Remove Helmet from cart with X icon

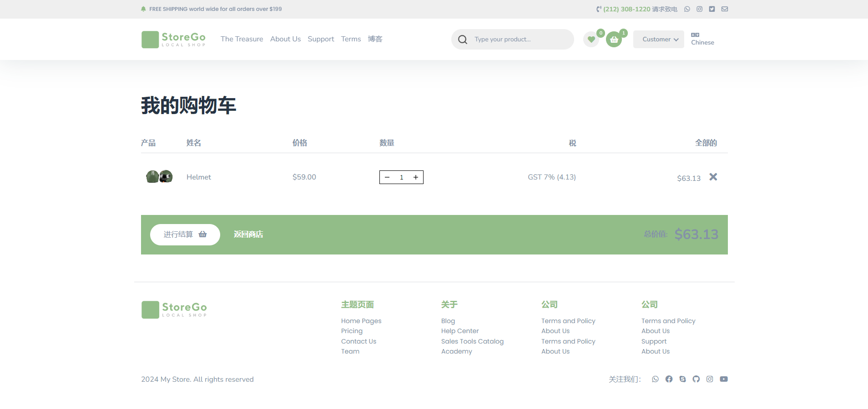[713, 177]
